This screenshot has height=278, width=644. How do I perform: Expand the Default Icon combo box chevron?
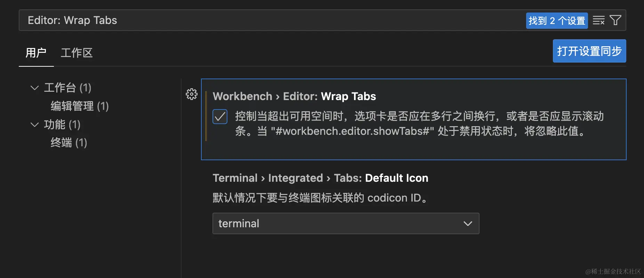(x=468, y=223)
